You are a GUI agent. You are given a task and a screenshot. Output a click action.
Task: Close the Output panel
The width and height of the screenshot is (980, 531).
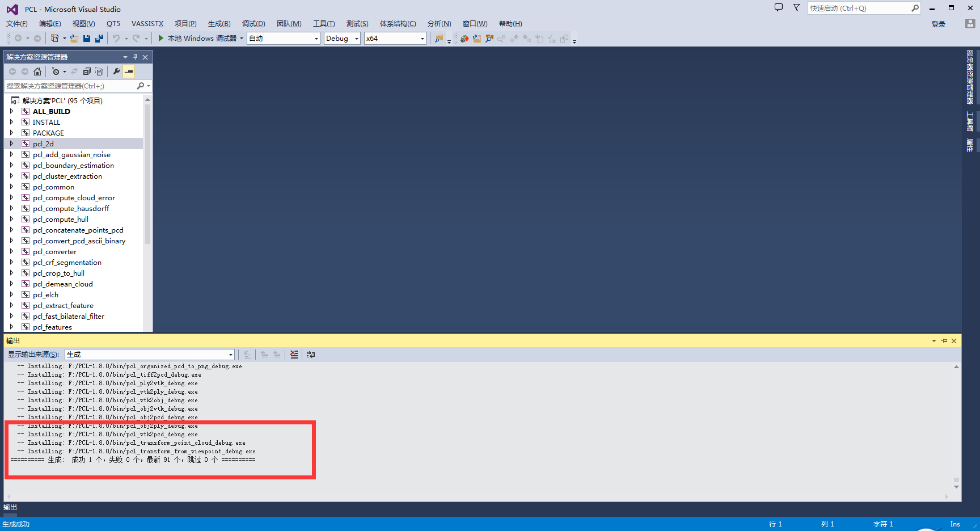[x=954, y=341]
